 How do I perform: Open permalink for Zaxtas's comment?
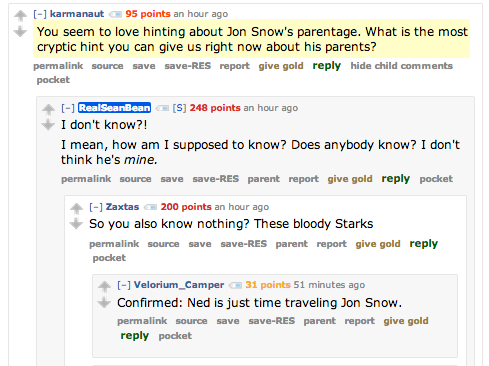114,244
